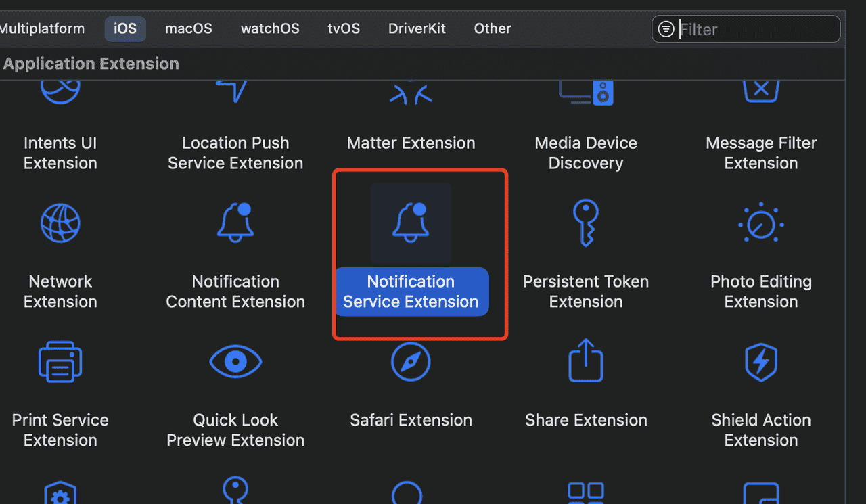The image size is (866, 504).
Task: Select the Safari Extension compass icon
Action: pos(411,361)
